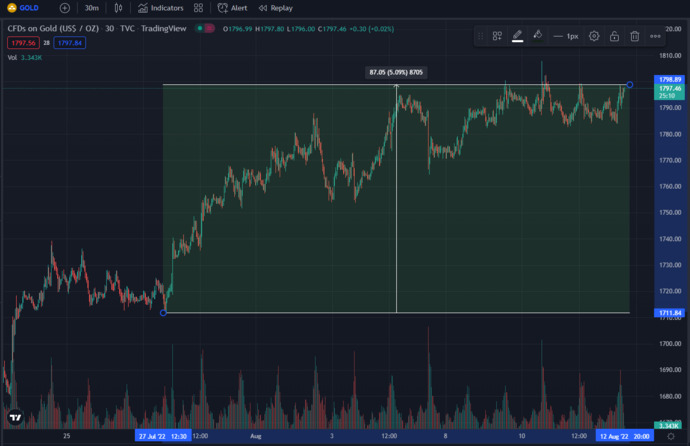Select the lower-left anchor of the rectangle
The image size is (690, 446).
[163, 313]
